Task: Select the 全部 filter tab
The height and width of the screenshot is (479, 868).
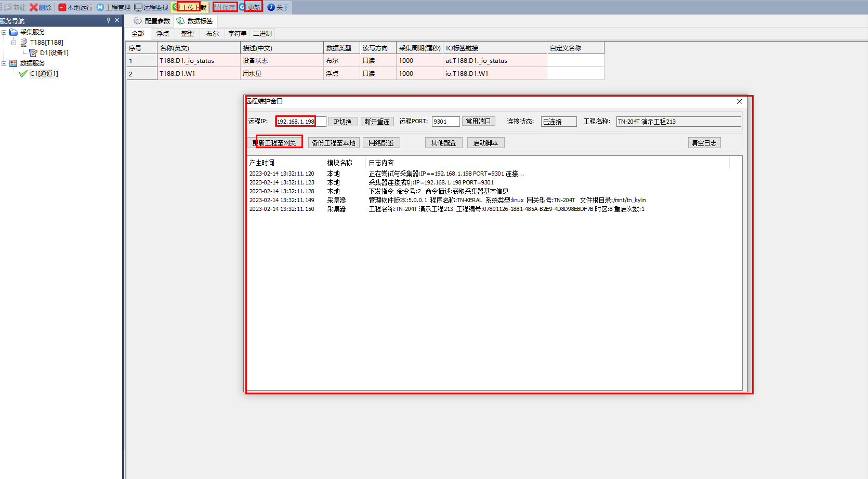Action: click(138, 34)
